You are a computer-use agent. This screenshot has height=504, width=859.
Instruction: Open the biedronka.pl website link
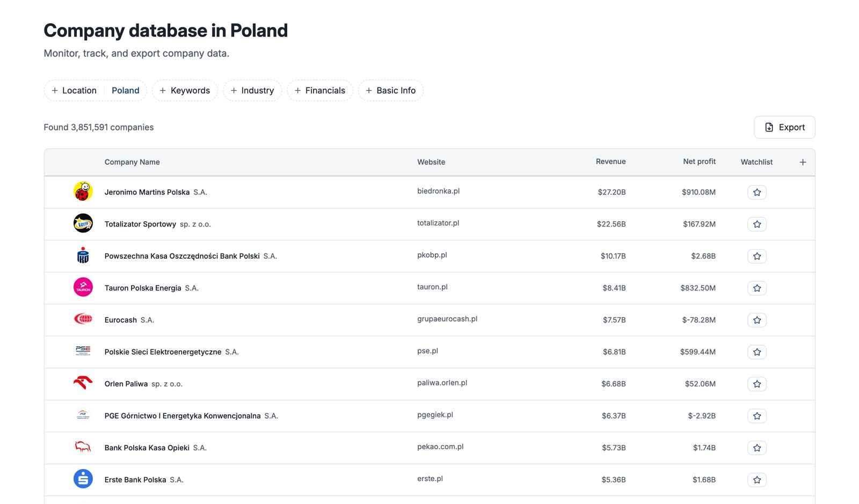click(x=438, y=191)
